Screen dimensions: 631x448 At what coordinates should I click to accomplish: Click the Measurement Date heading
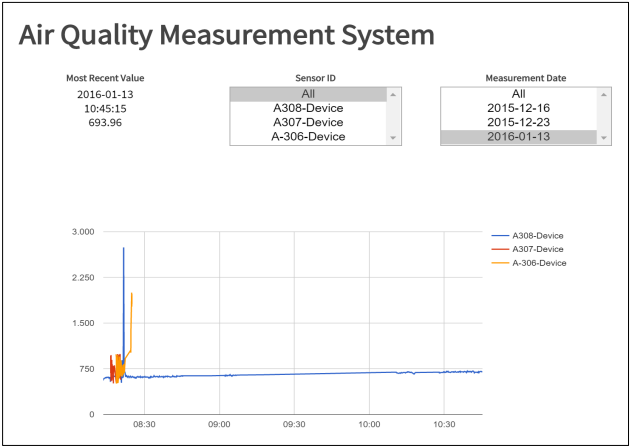click(x=526, y=78)
